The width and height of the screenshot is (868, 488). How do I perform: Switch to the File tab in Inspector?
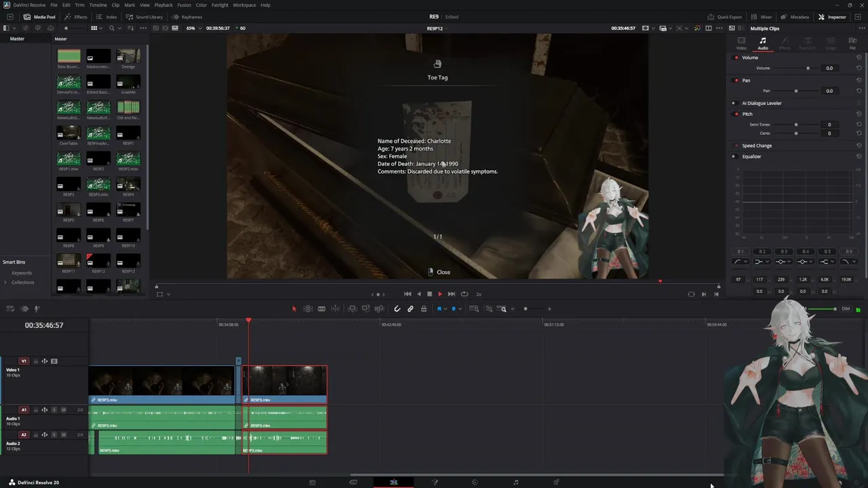click(852, 43)
